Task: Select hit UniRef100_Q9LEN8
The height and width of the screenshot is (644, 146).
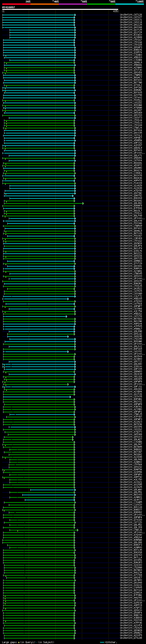Action: click(x=131, y=331)
